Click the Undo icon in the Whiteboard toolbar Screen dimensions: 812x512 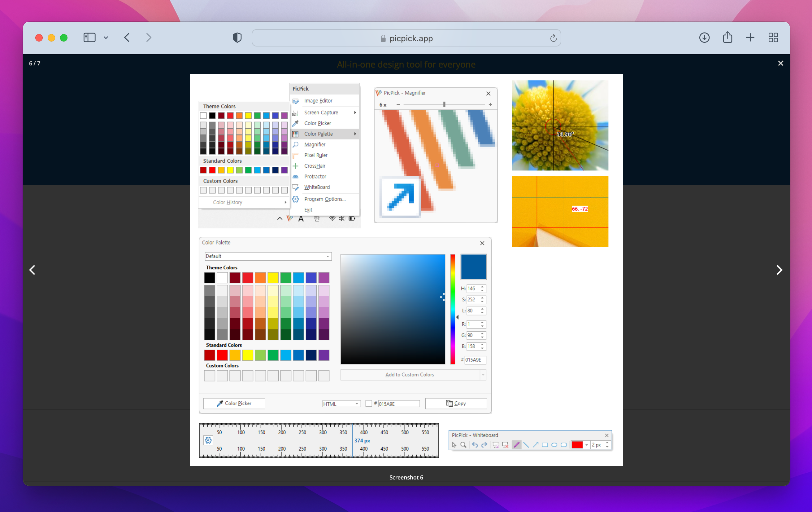click(475, 445)
